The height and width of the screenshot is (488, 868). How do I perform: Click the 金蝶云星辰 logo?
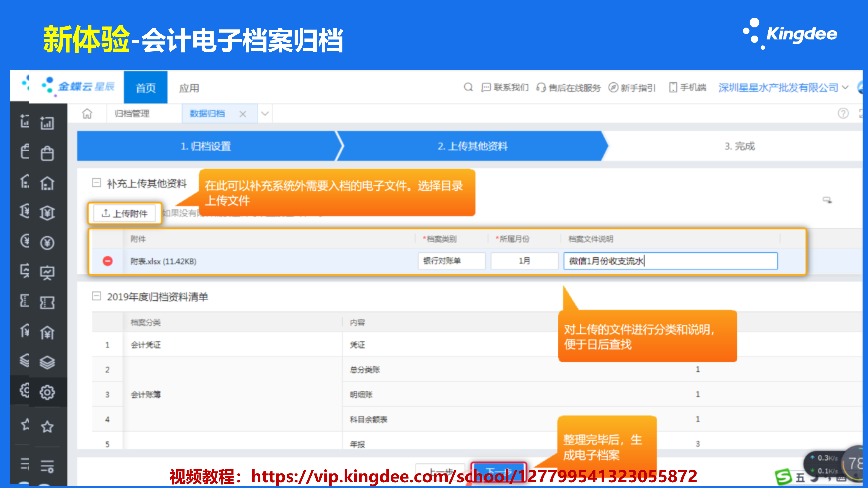[x=78, y=87]
